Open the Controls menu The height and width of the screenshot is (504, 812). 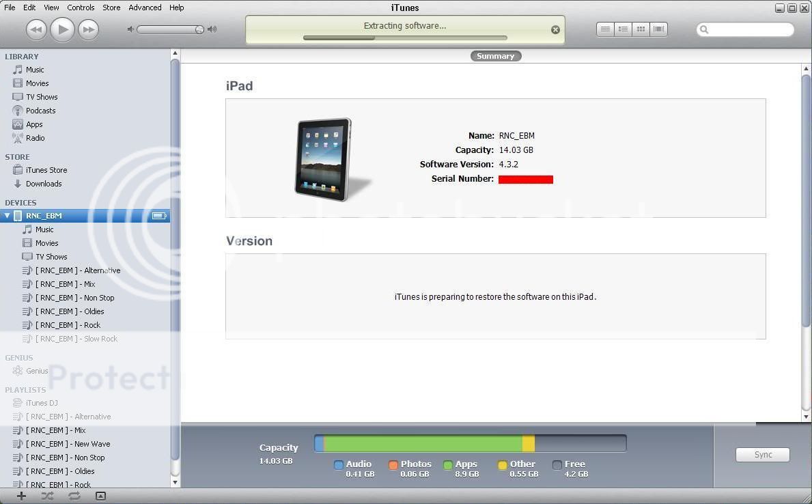81,8
